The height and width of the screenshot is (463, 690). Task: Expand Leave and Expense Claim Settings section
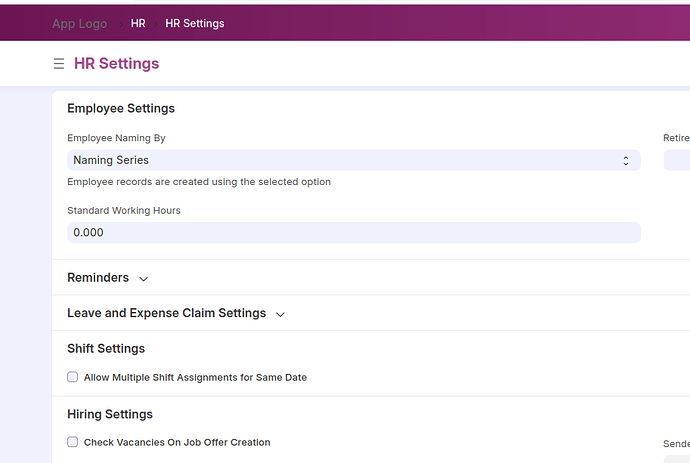[166, 313]
